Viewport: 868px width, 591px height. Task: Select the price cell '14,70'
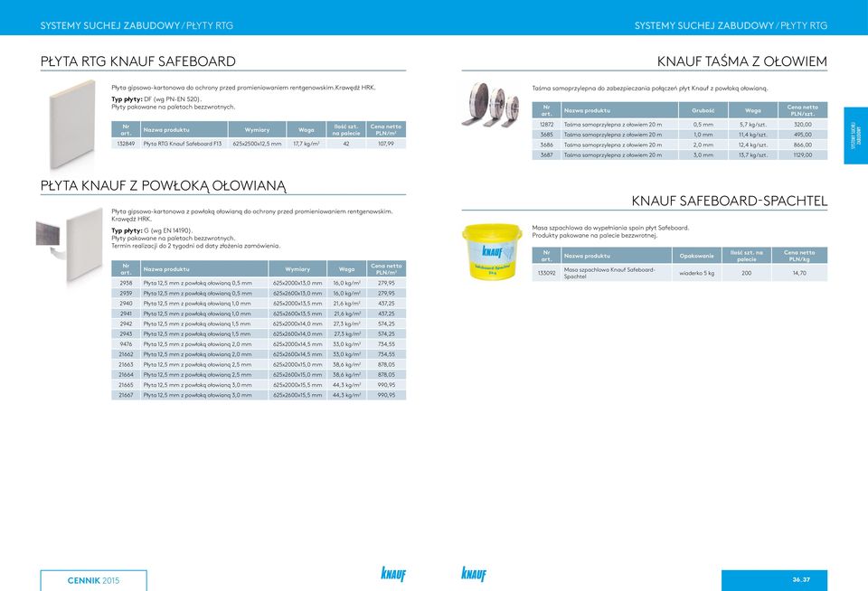tap(799, 273)
